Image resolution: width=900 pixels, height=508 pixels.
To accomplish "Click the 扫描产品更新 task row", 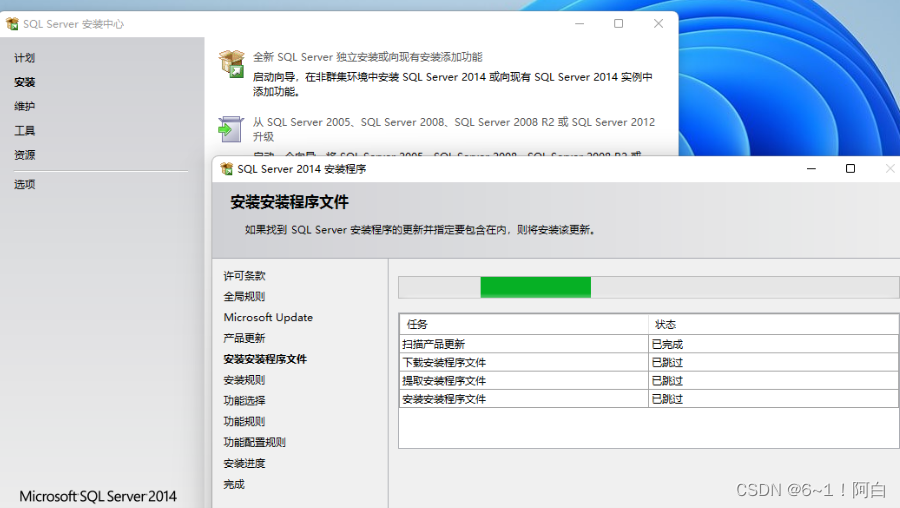I will click(649, 344).
